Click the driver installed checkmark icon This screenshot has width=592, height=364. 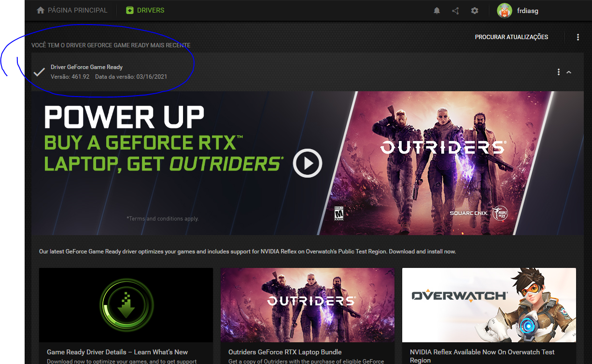[39, 72]
